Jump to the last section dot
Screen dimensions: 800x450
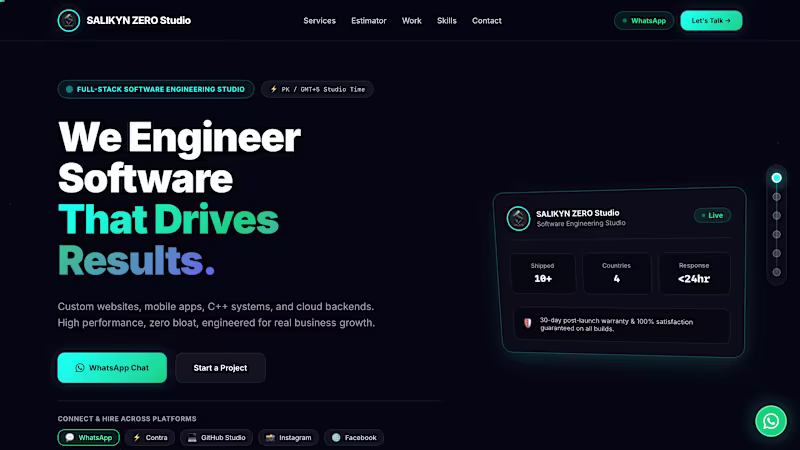777,272
